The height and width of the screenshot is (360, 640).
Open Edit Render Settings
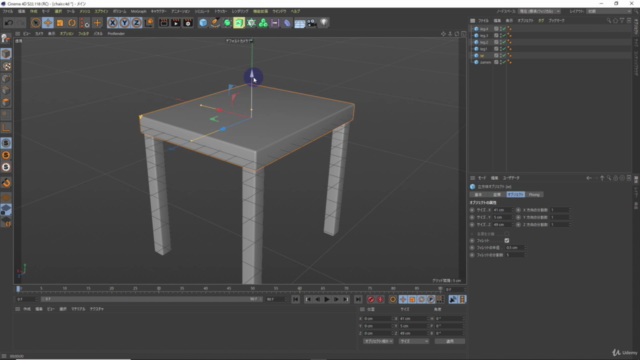pyautogui.click(x=188, y=23)
